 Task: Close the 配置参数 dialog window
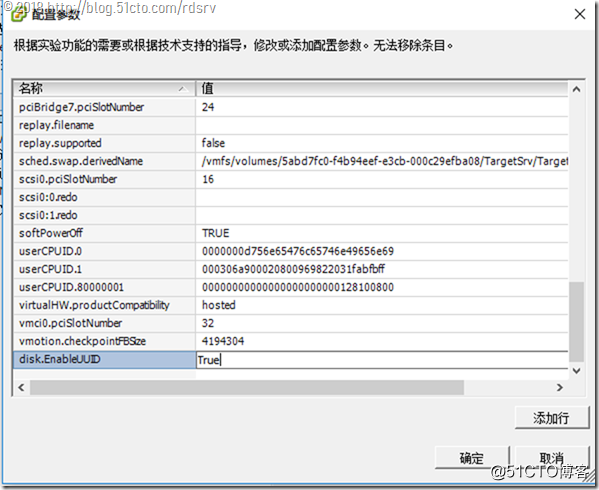pyautogui.click(x=580, y=14)
